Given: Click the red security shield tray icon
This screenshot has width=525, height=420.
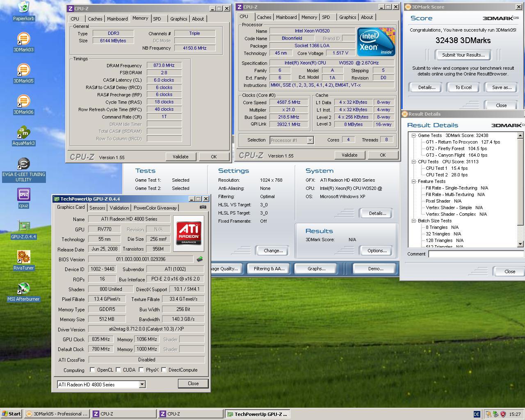Looking at the screenshot, I should (503, 414).
